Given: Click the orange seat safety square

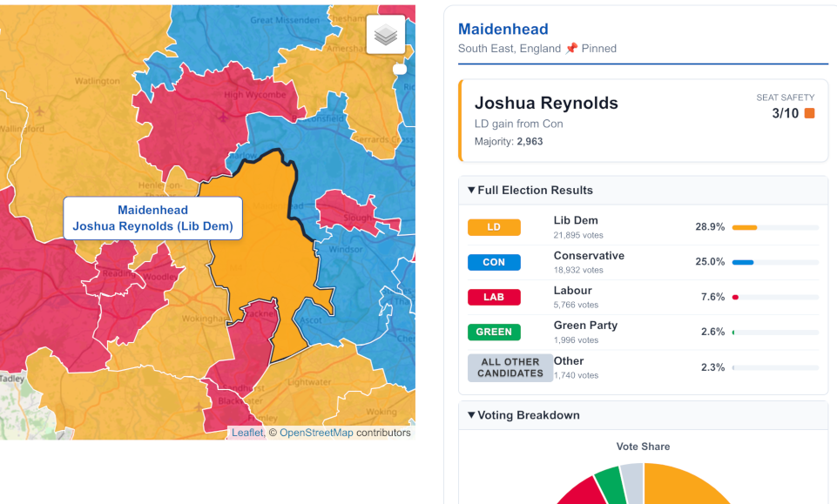Looking at the screenshot, I should tap(809, 113).
